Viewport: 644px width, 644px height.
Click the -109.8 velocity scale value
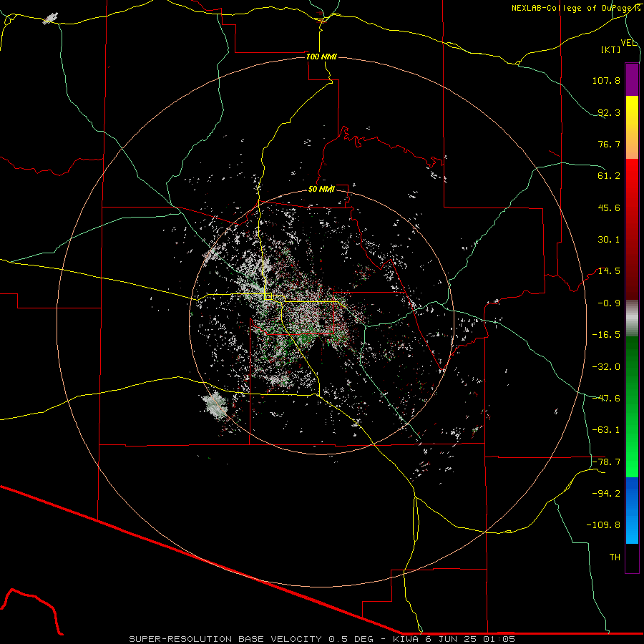603,525
